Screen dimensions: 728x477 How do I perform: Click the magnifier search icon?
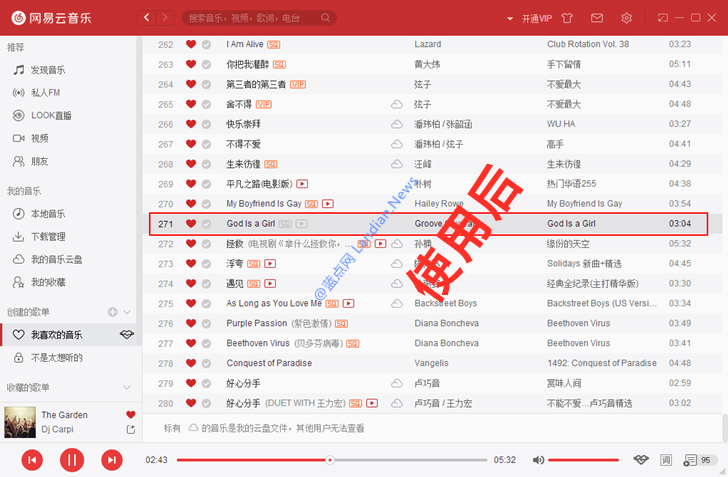pyautogui.click(x=325, y=18)
